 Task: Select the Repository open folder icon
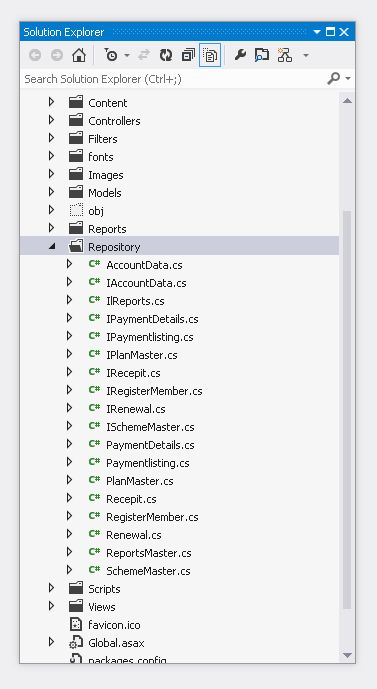pyautogui.click(x=76, y=246)
